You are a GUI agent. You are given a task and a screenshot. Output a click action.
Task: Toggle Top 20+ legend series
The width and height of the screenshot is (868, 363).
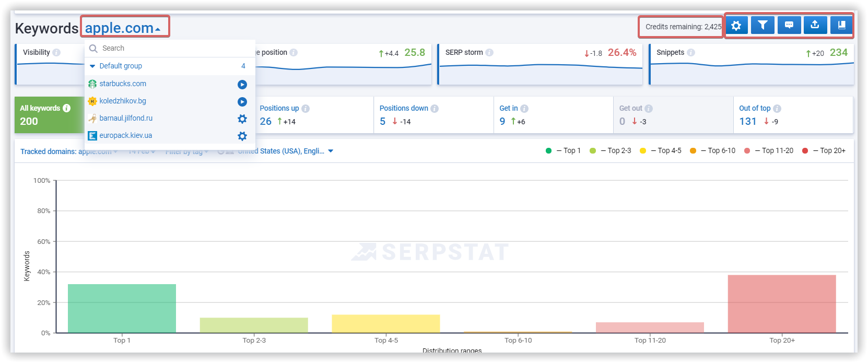(824, 150)
